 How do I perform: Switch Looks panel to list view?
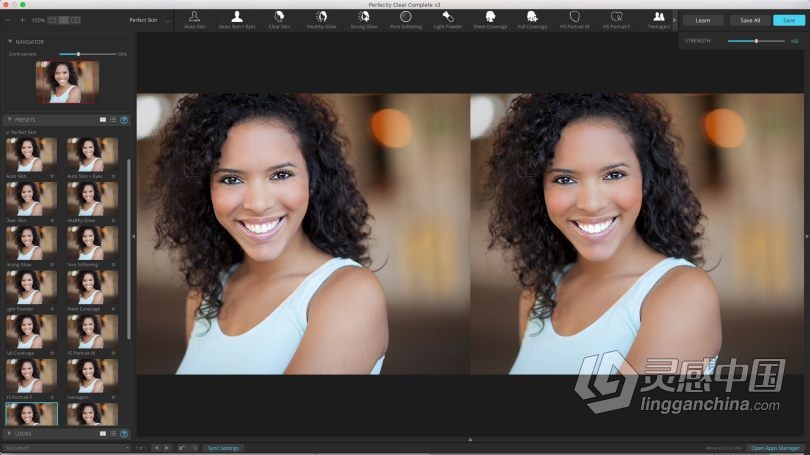point(113,434)
